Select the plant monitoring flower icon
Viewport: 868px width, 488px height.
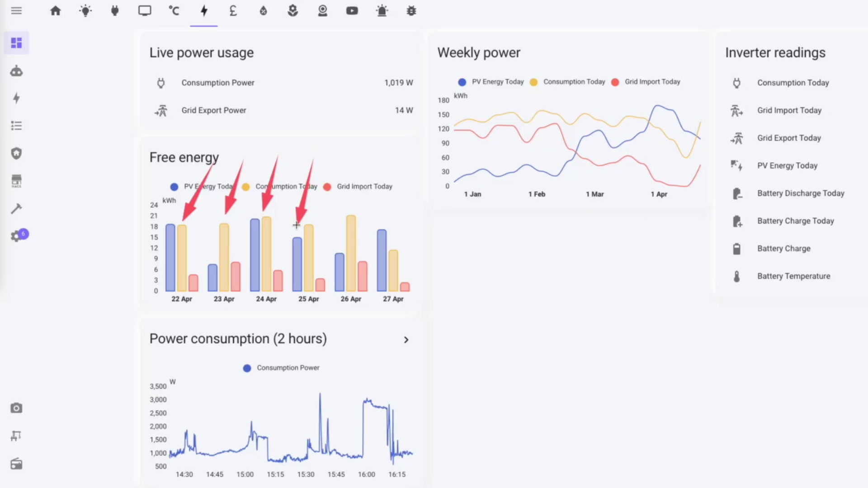pos(292,10)
